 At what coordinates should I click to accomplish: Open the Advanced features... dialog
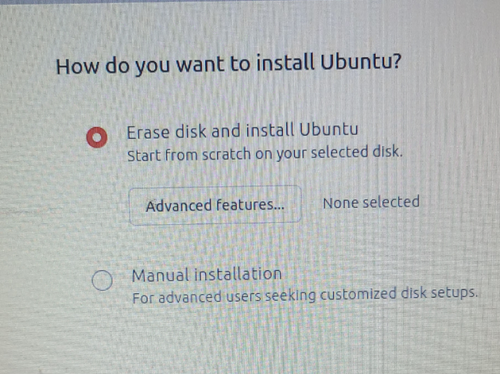coord(215,205)
